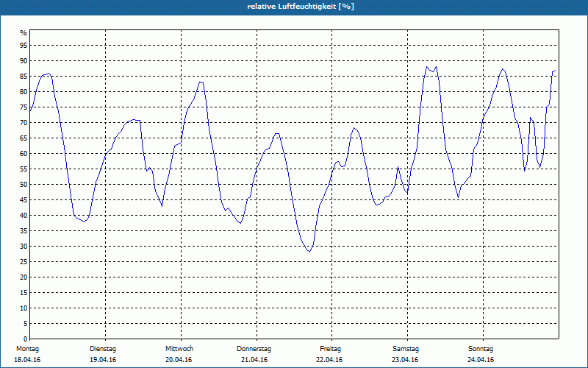Click the 65 y-axis value

click(24, 138)
